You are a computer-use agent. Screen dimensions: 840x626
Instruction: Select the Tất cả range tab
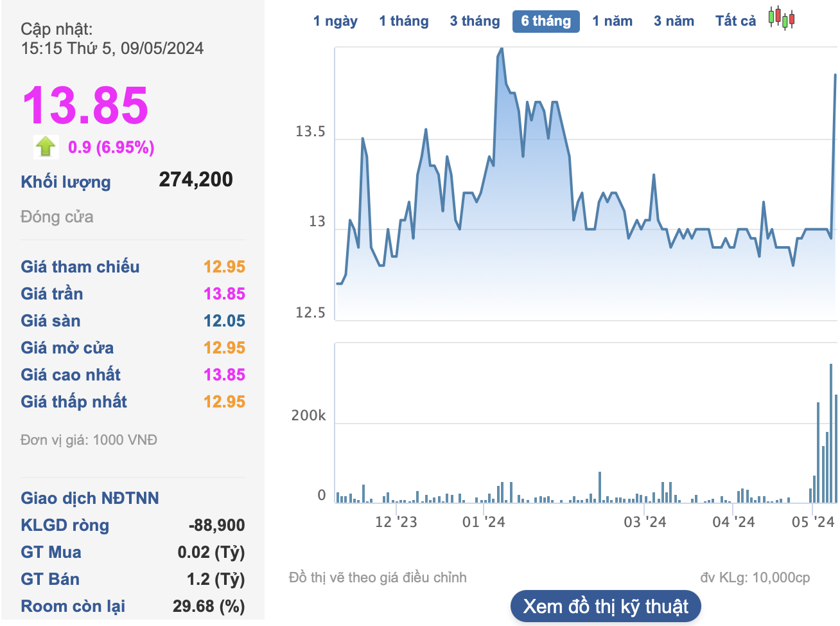point(735,21)
